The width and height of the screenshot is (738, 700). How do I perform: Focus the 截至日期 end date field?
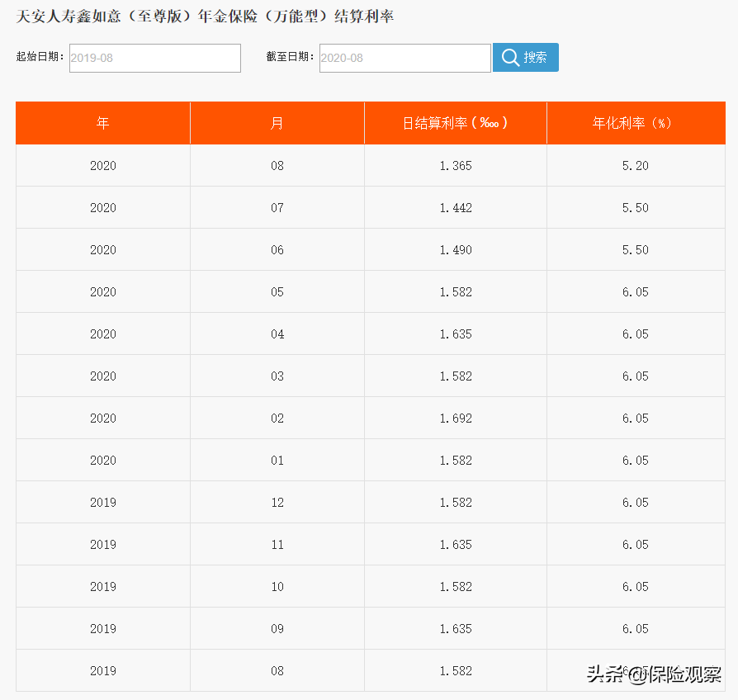pos(404,58)
